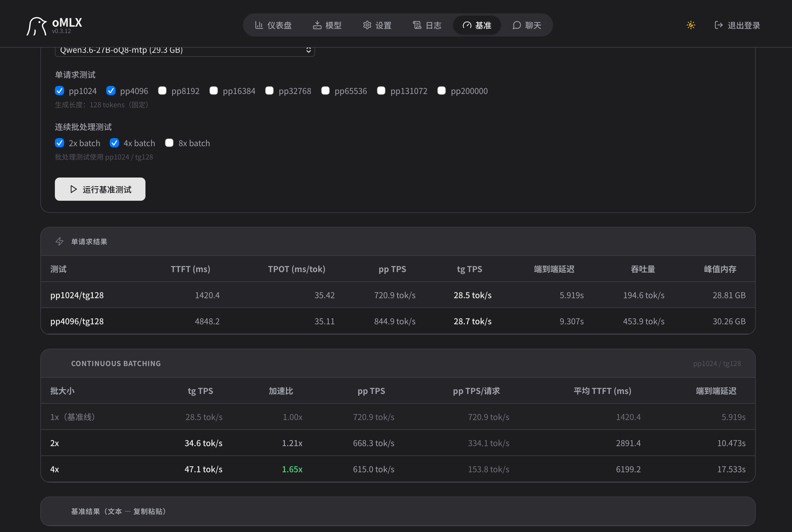
Task: Click 运行基准测试 run button
Action: point(100,189)
